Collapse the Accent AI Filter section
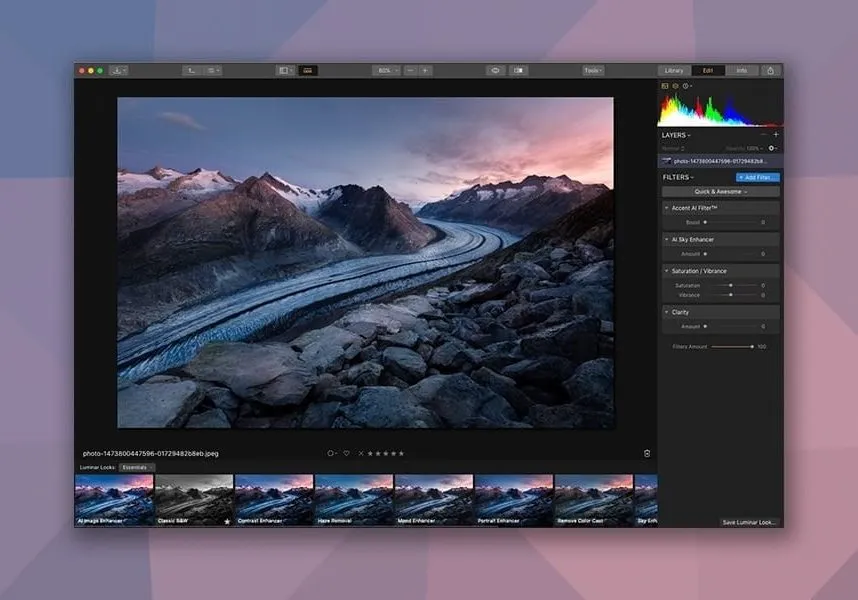 tap(667, 208)
